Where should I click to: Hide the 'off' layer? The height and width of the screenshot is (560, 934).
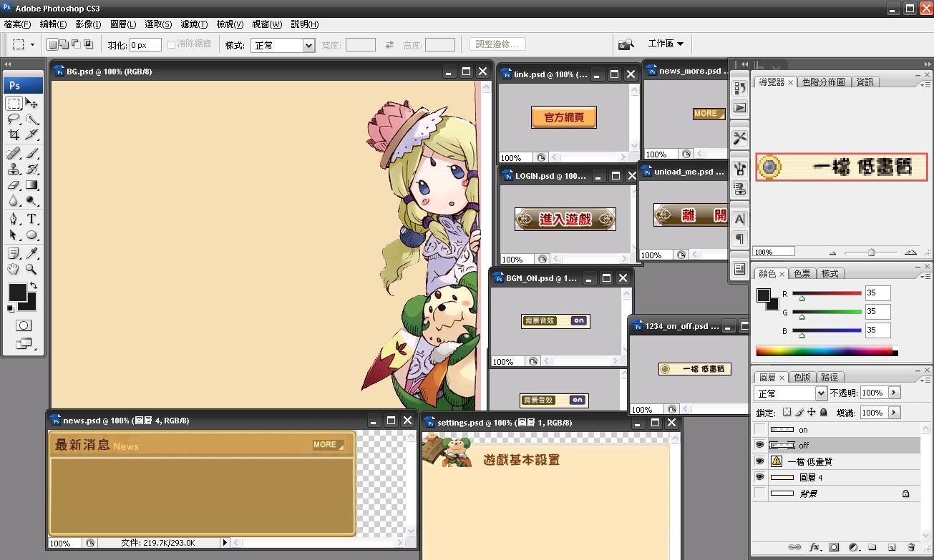759,445
